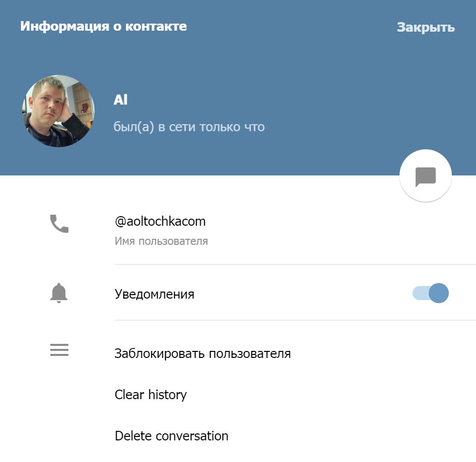Click the contact name Al
476x462 pixels.
click(x=121, y=100)
